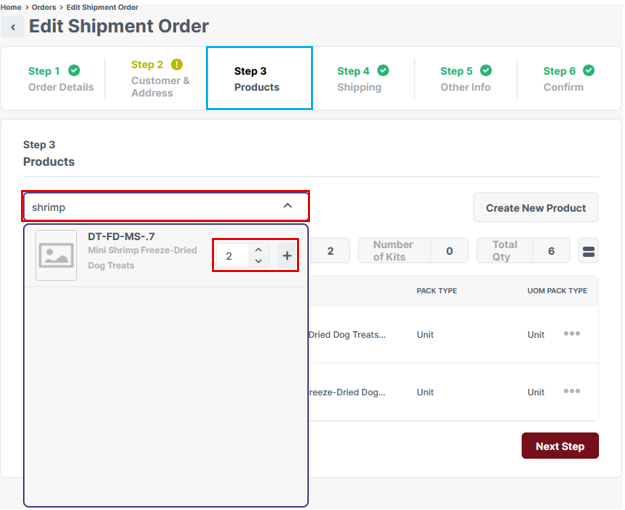Click the Home breadcrumb link
This screenshot has width=625, height=510.
(11, 7)
